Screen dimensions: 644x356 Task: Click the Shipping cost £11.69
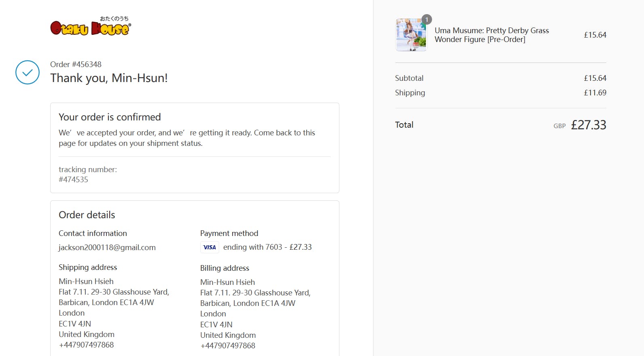(595, 93)
